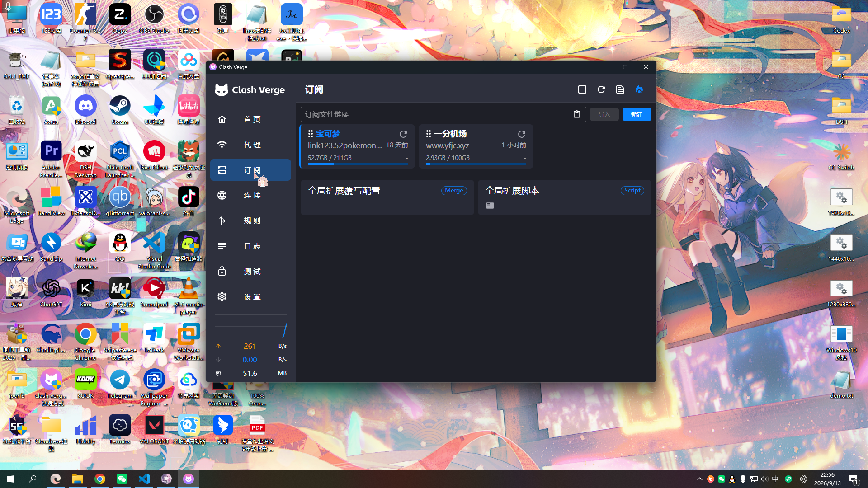Click the 新建 new profile button

coord(637,114)
